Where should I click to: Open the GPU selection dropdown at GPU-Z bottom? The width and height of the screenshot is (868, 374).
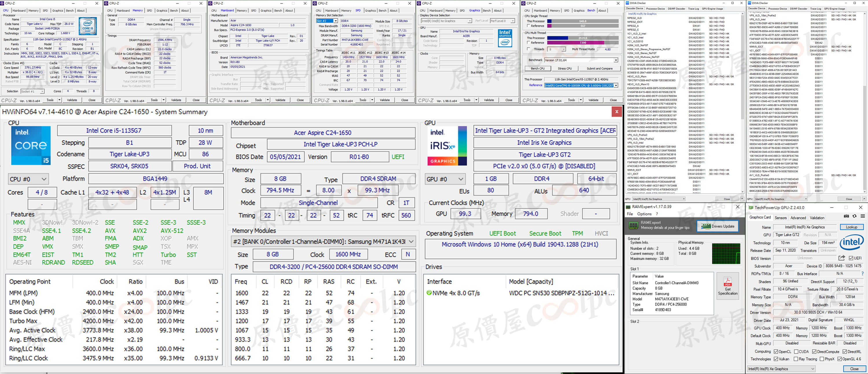[x=781, y=368]
